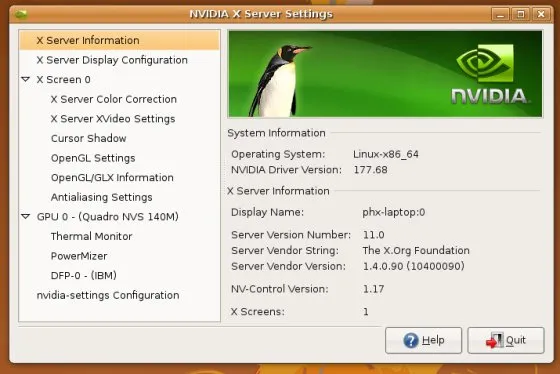The image size is (560, 374).
Task: Open Antialiasing Settings
Action: pos(101,197)
